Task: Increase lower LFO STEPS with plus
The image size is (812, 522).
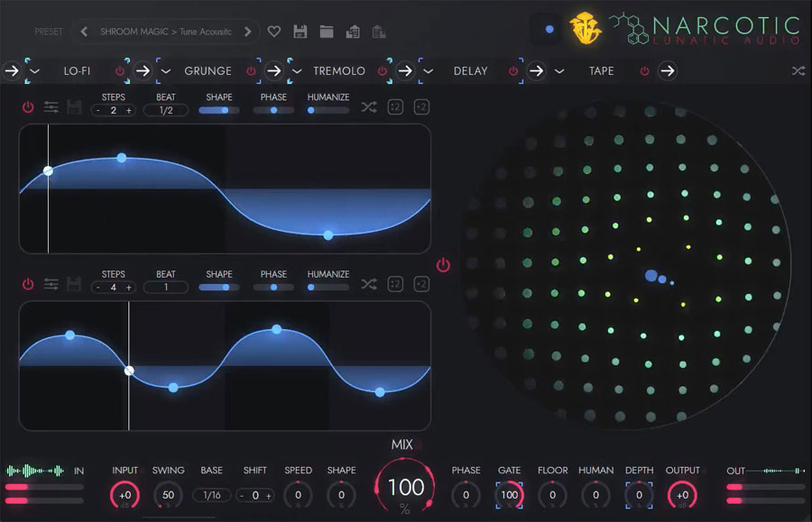Action: pyautogui.click(x=128, y=287)
